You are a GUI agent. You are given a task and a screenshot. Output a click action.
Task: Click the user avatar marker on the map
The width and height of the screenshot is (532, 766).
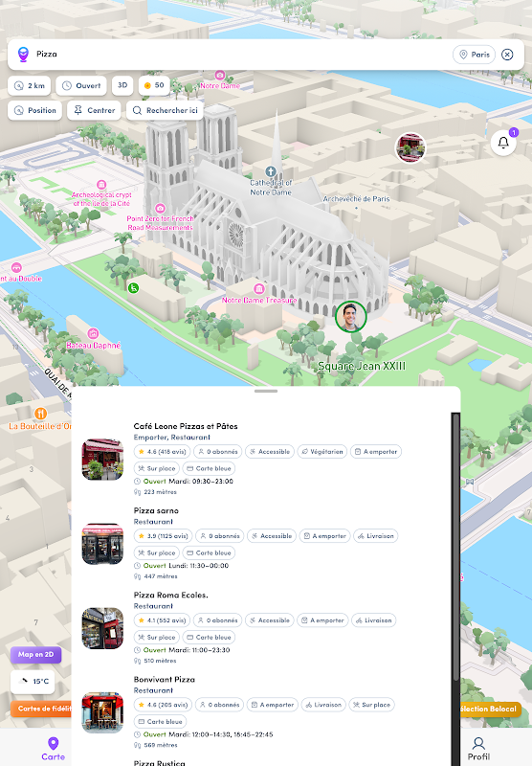click(x=351, y=317)
